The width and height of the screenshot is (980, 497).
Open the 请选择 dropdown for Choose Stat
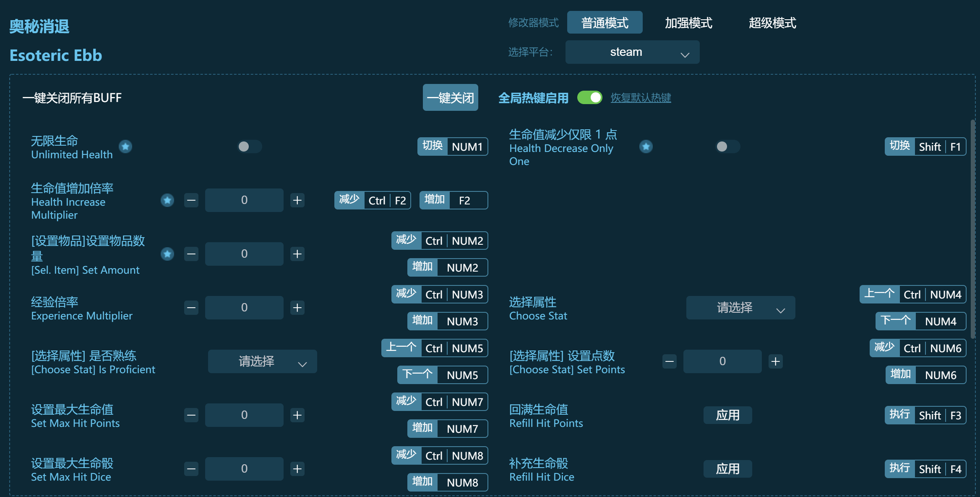coord(740,308)
